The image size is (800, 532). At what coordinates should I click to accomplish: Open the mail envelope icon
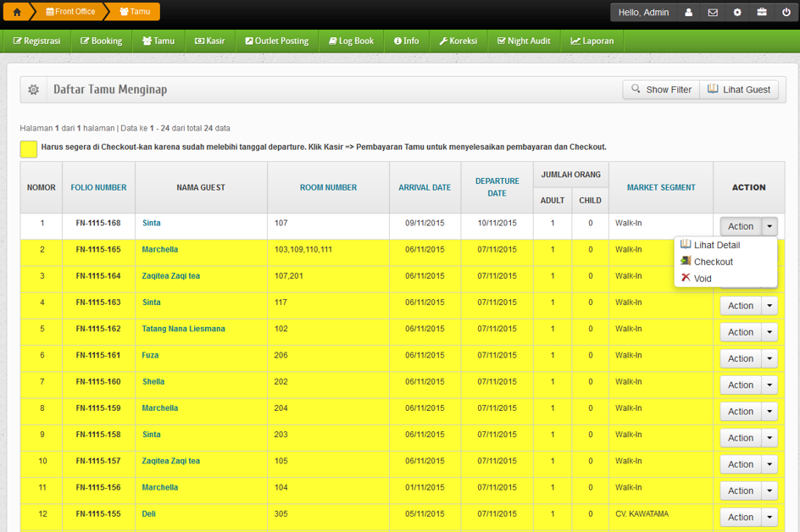(x=713, y=13)
